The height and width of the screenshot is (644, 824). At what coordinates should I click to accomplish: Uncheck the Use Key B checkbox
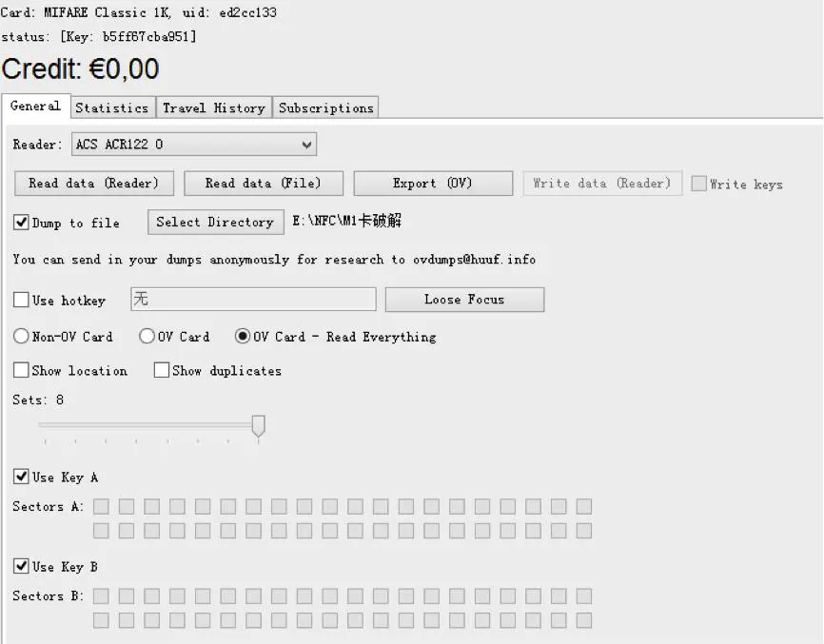[21, 566]
